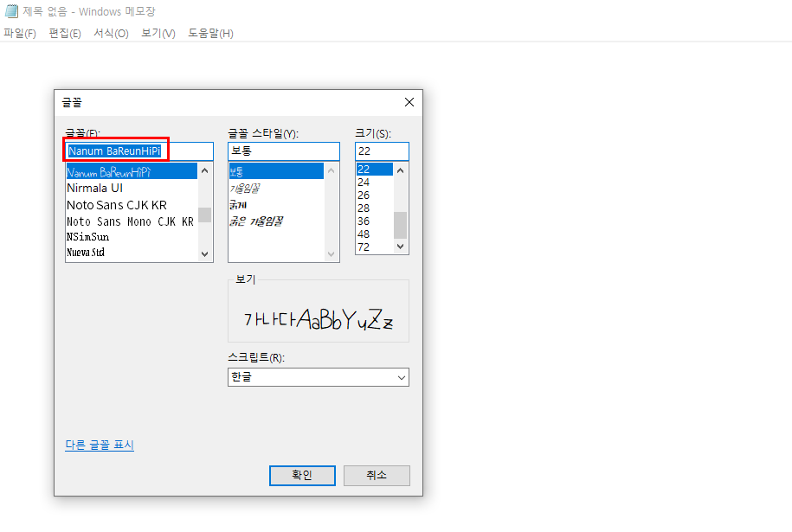
Task: Open the 서식(O) menu
Action: tap(111, 34)
